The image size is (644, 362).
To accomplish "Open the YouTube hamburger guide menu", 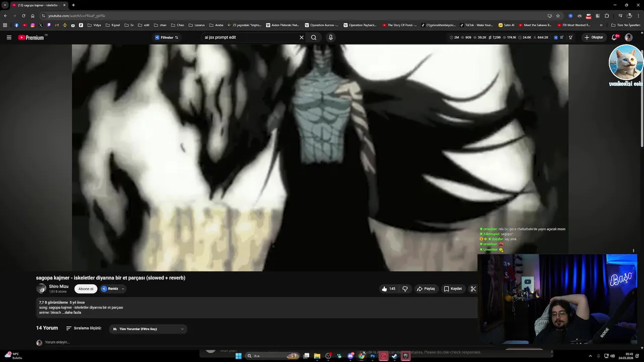I will (x=9, y=37).
